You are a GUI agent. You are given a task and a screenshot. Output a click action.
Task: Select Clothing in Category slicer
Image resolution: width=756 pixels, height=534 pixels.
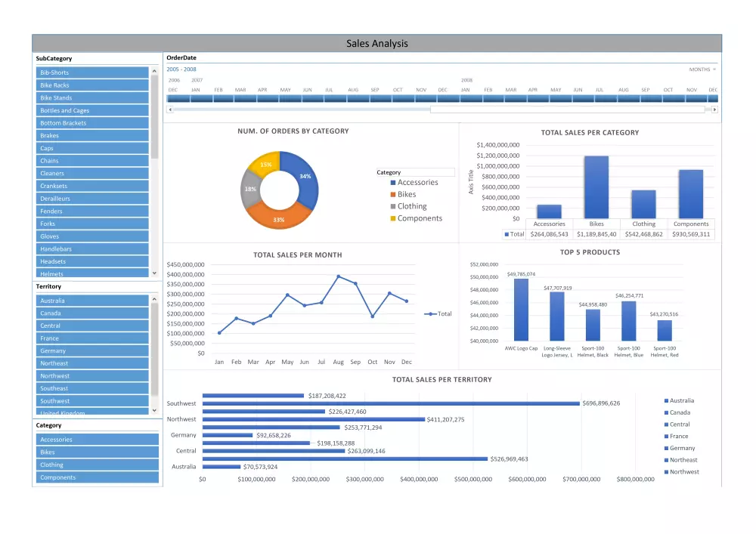98,465
